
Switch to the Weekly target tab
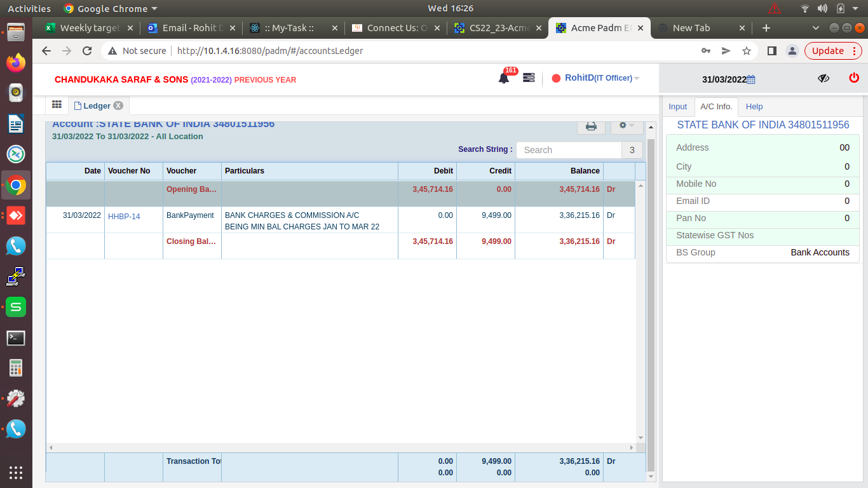(x=90, y=28)
